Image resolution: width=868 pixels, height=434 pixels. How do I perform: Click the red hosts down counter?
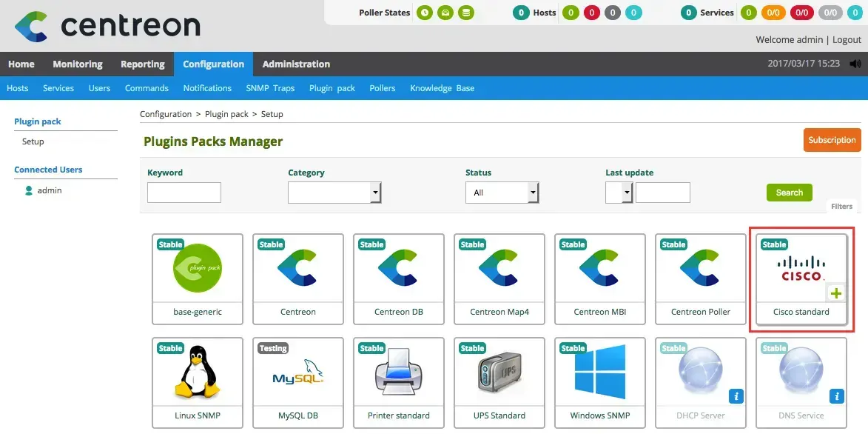(591, 13)
